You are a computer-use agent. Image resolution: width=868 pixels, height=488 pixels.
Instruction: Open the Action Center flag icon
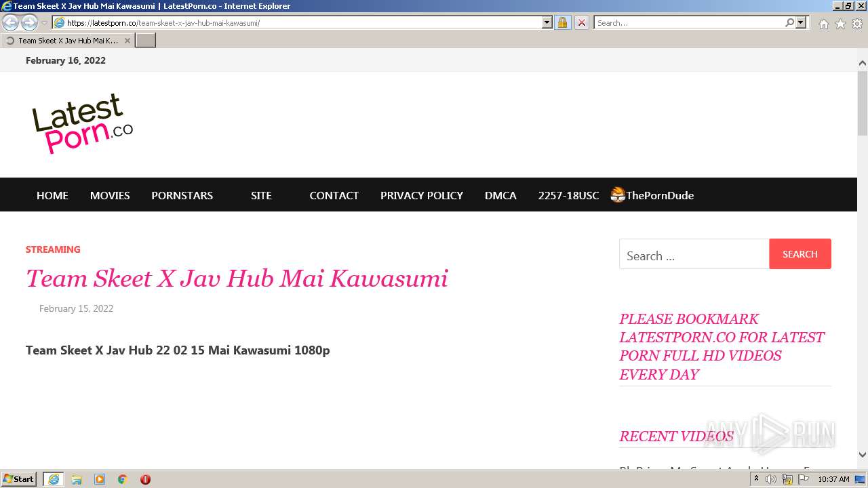(x=804, y=479)
